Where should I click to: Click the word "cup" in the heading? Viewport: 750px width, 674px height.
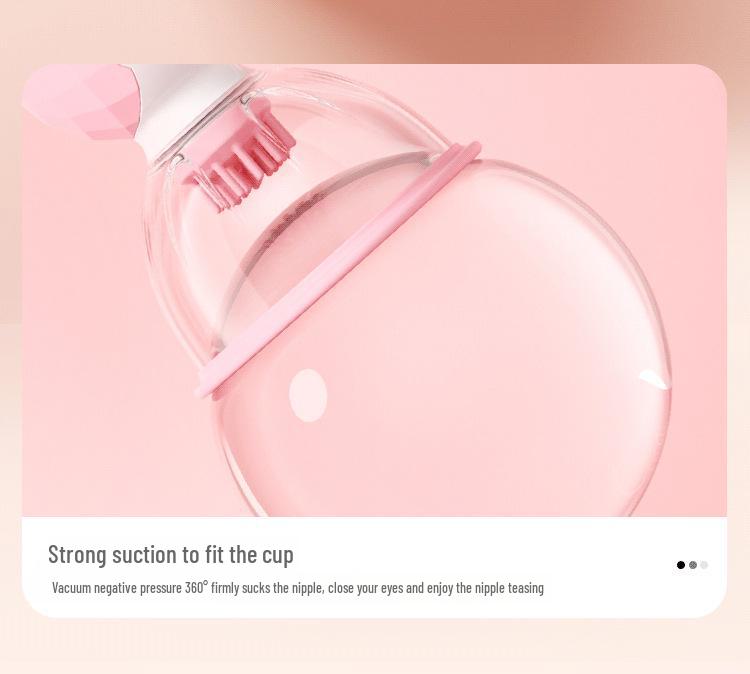point(278,557)
